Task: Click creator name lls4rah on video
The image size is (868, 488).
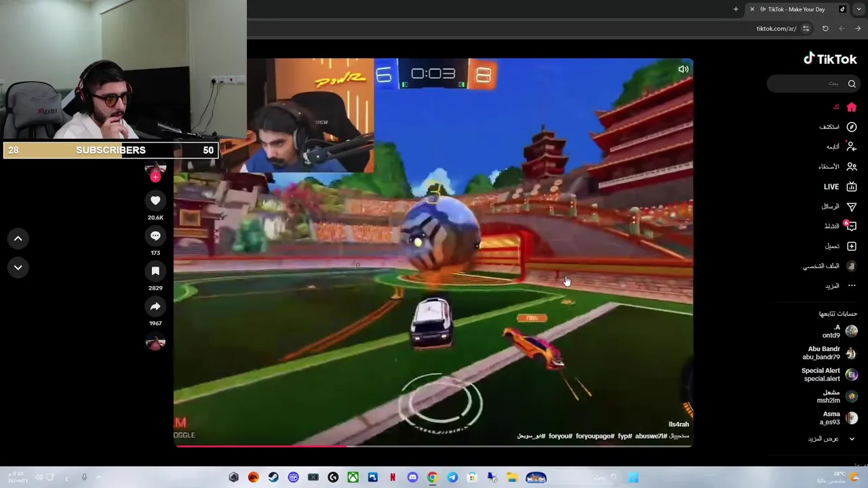Action: tap(679, 424)
